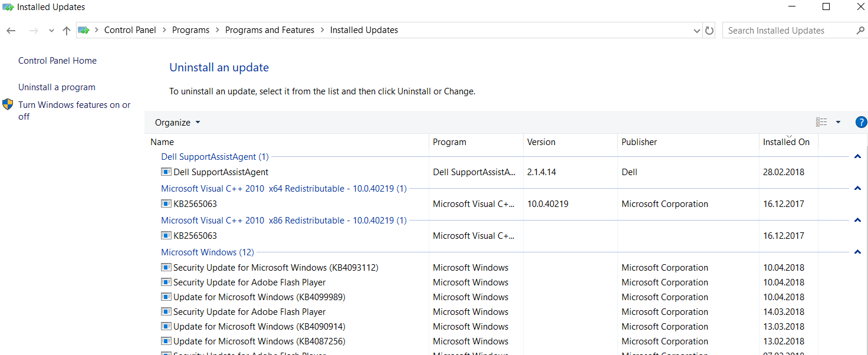
Task: Select Update for Microsoft Windows (KB4099989)
Action: [x=259, y=297]
